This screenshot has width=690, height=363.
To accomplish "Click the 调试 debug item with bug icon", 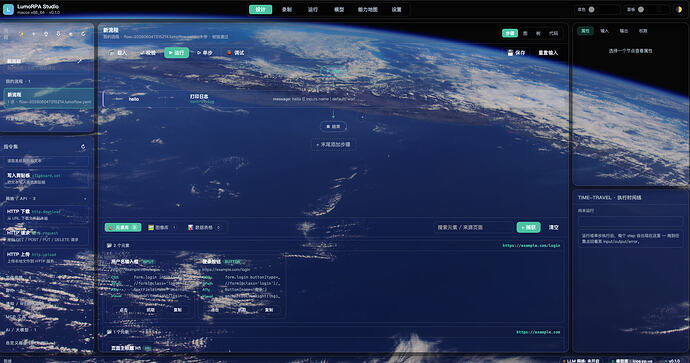I will [x=235, y=53].
